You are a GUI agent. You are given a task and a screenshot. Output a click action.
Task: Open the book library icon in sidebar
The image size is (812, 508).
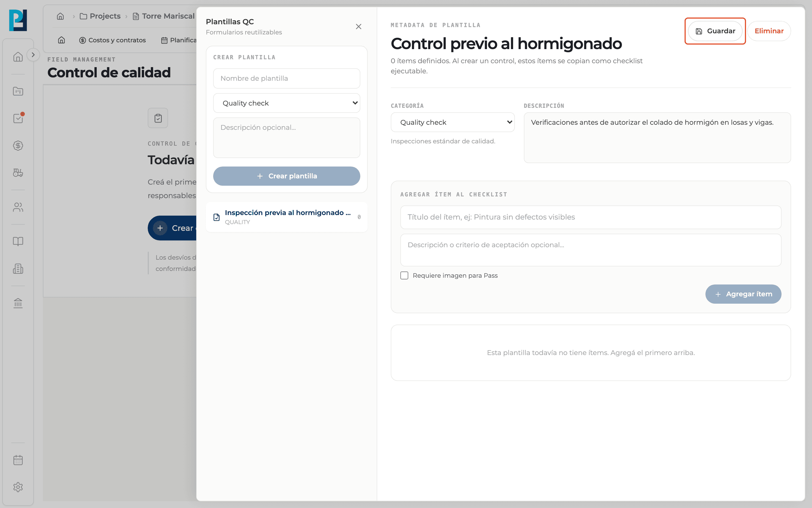tap(18, 241)
